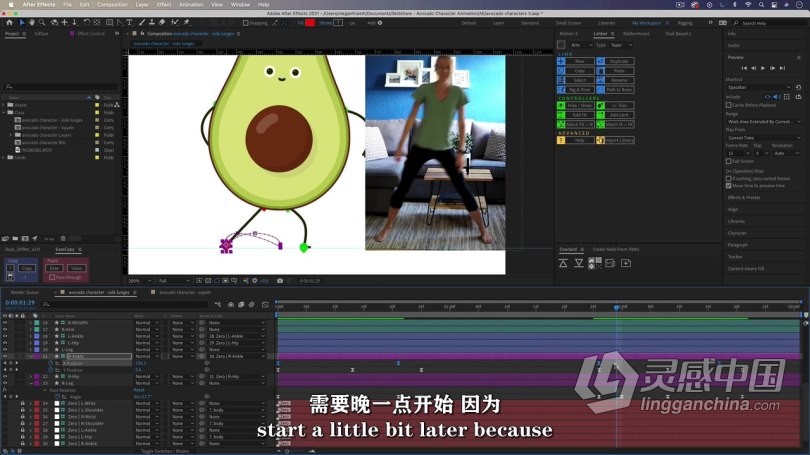Screen dimensions: 810x455
Task: Open the Current Time play-from dropdown
Action: click(764, 138)
